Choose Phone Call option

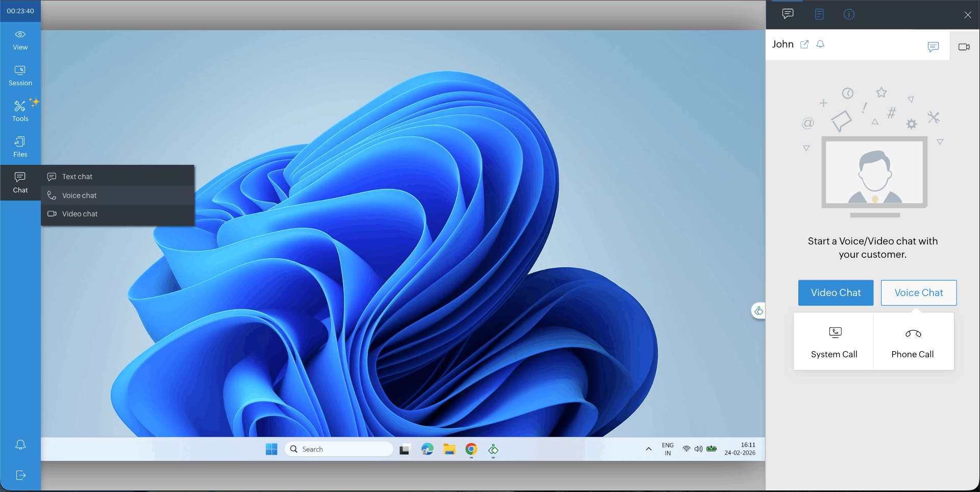(x=913, y=341)
